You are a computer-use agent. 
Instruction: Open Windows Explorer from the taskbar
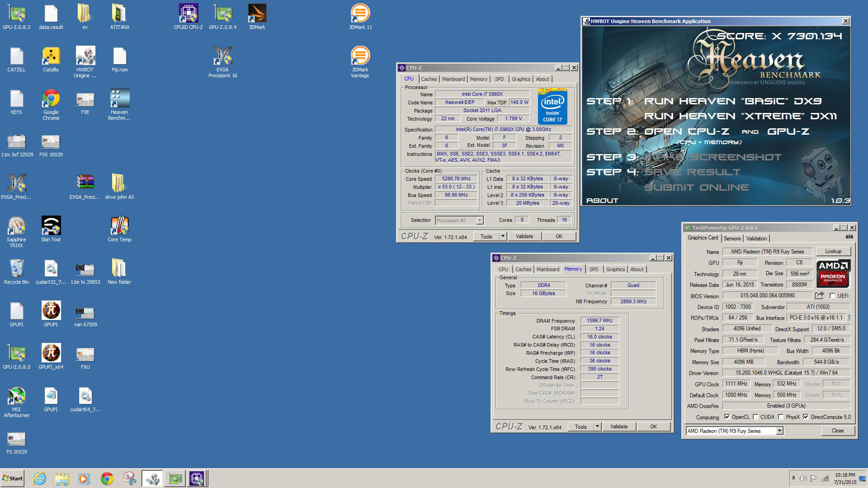click(62, 479)
